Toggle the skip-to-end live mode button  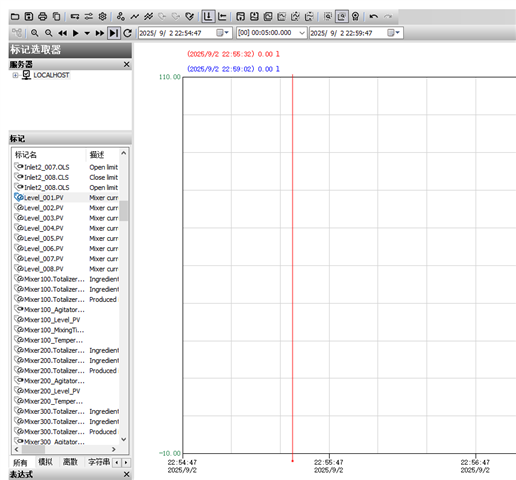(114, 33)
